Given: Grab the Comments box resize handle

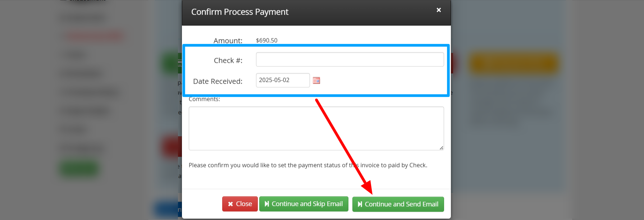Looking at the screenshot, I should pos(441,148).
